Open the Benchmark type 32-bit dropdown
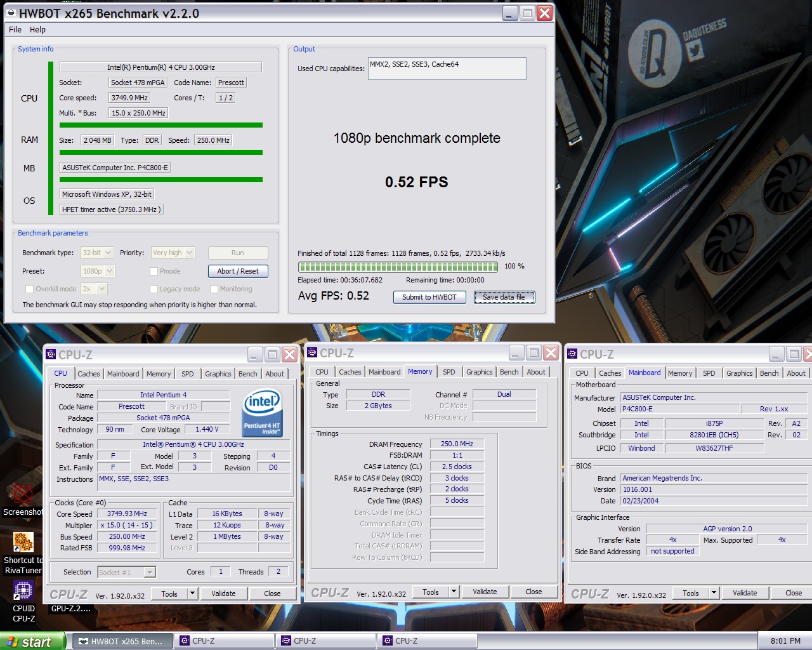This screenshot has height=650, width=812. point(97,253)
